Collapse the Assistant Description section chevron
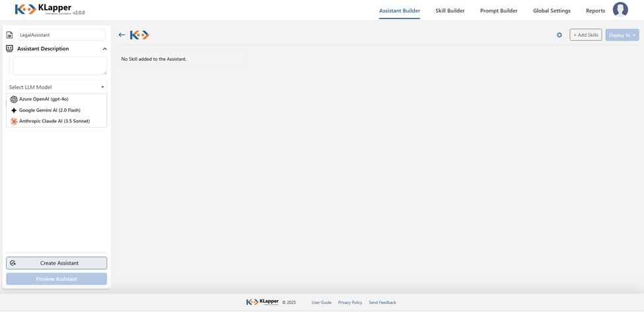Image resolution: width=644 pixels, height=312 pixels. pyautogui.click(x=105, y=49)
